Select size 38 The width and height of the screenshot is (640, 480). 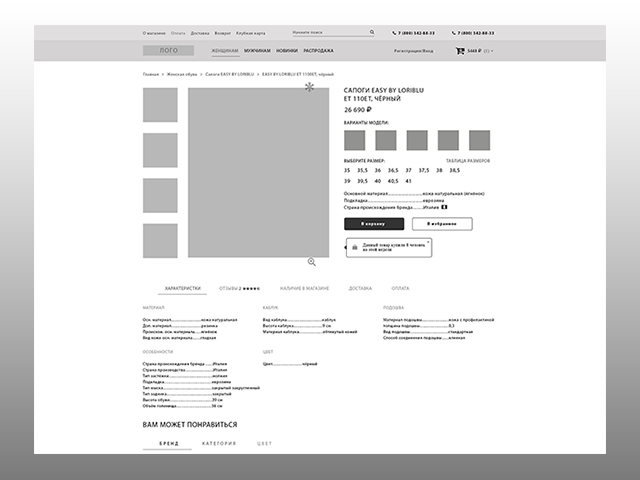tap(439, 171)
